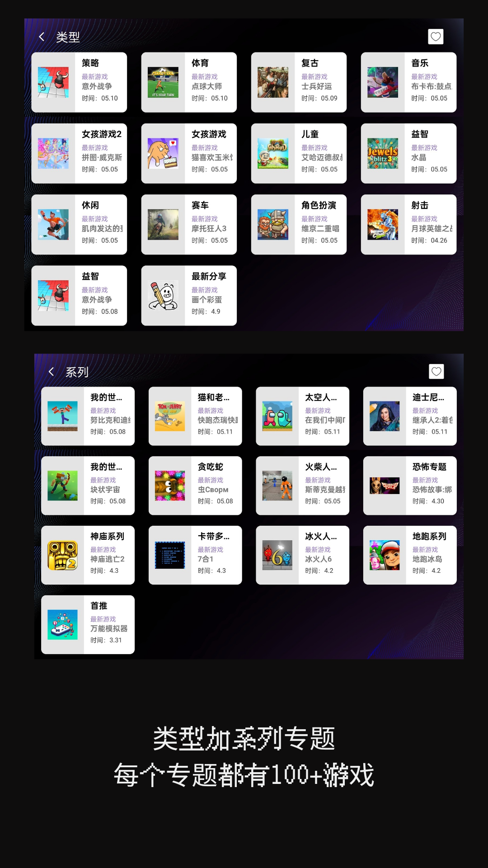
Task: Click game name 摩托狂人3
Action: pyautogui.click(x=209, y=229)
